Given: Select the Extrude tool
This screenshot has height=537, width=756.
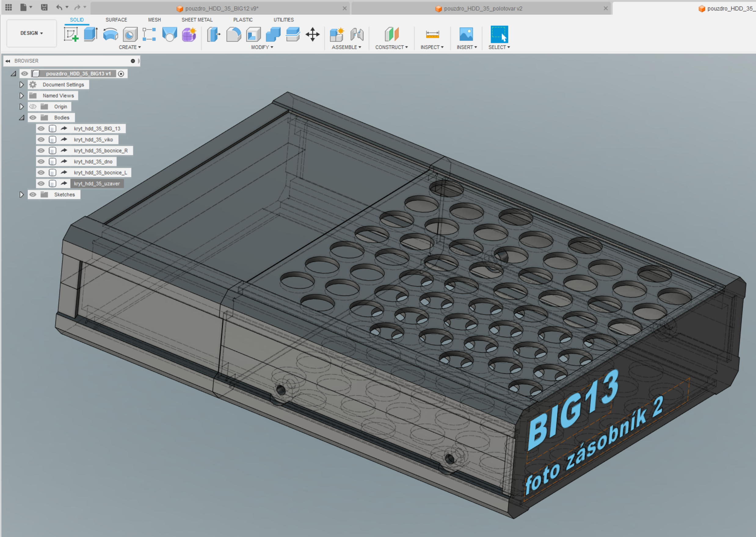Looking at the screenshot, I should point(90,34).
